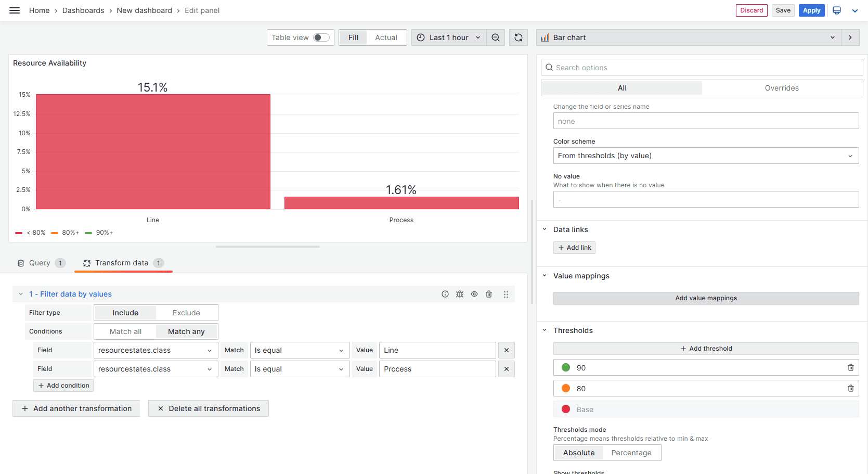
Task: Select Exclude filter type
Action: [x=186, y=313]
